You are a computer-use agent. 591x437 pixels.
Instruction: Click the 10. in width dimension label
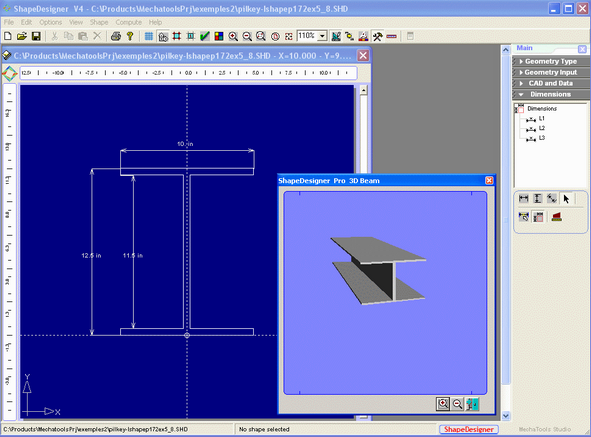[x=185, y=144]
